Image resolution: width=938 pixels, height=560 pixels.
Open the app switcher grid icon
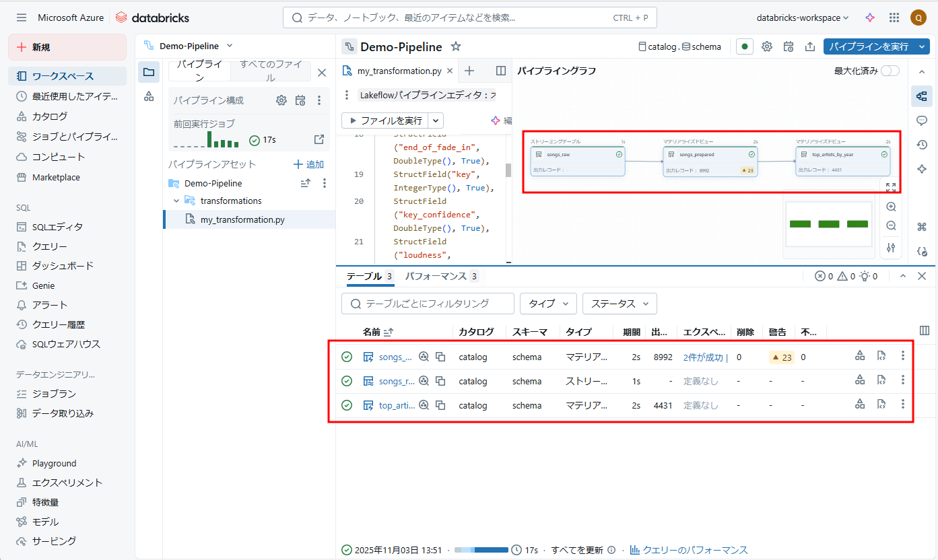coord(894,17)
